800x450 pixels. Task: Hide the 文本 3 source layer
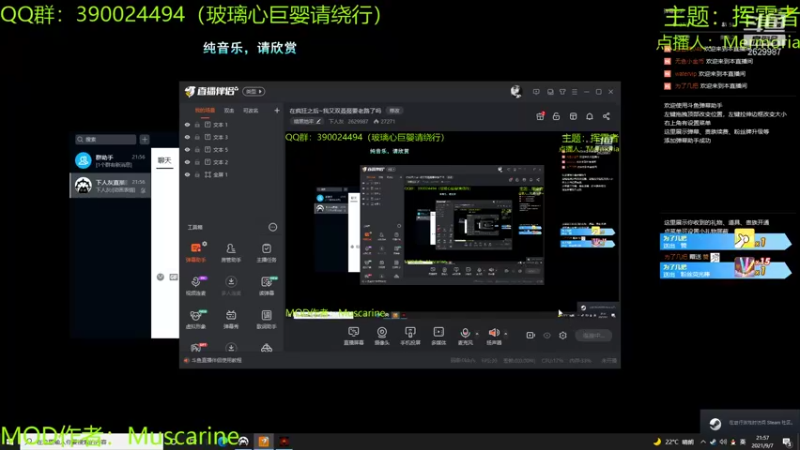click(x=187, y=137)
